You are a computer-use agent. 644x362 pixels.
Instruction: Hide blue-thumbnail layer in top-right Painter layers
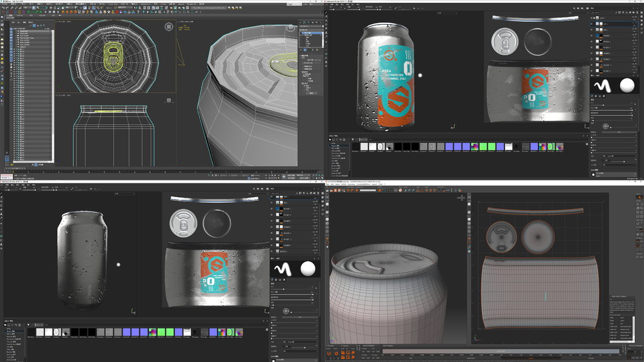coord(591,36)
